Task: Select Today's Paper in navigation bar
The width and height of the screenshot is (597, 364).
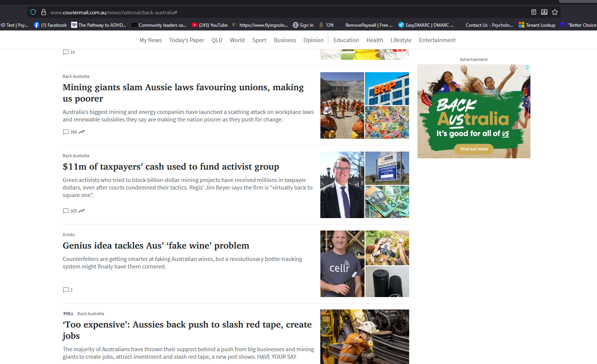Action: 186,40
